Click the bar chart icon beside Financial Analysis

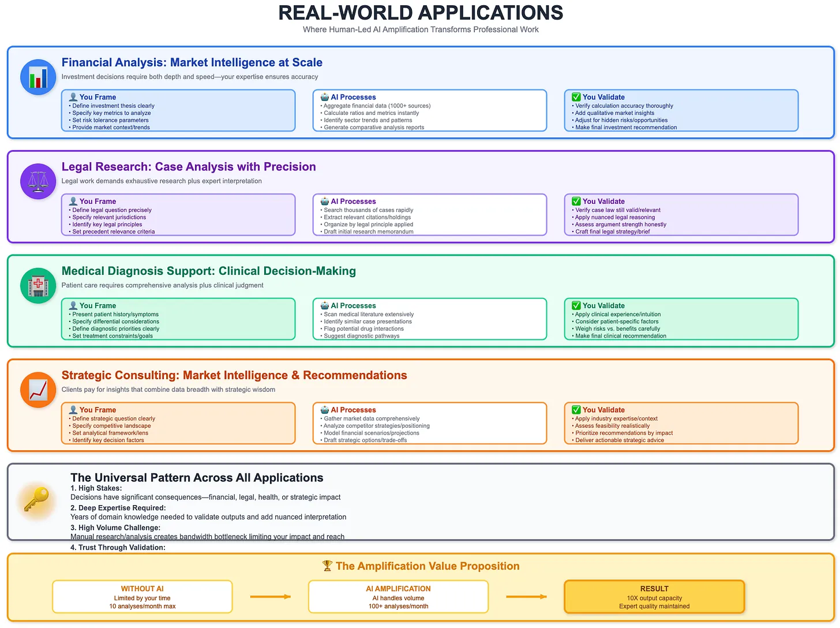click(x=37, y=77)
